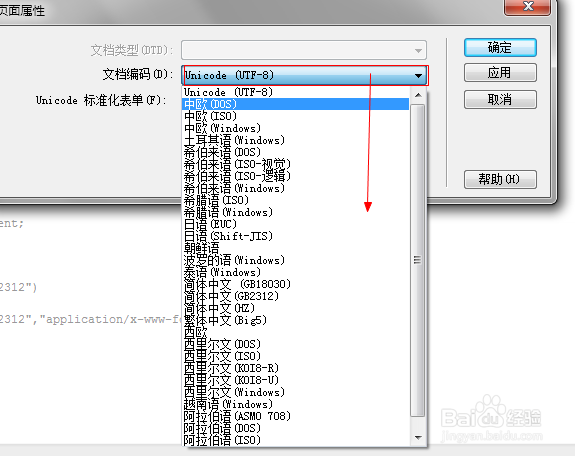Select 希伯来语(DOS) encoding
Image resolution: width=575 pixels, height=456 pixels.
[296, 152]
